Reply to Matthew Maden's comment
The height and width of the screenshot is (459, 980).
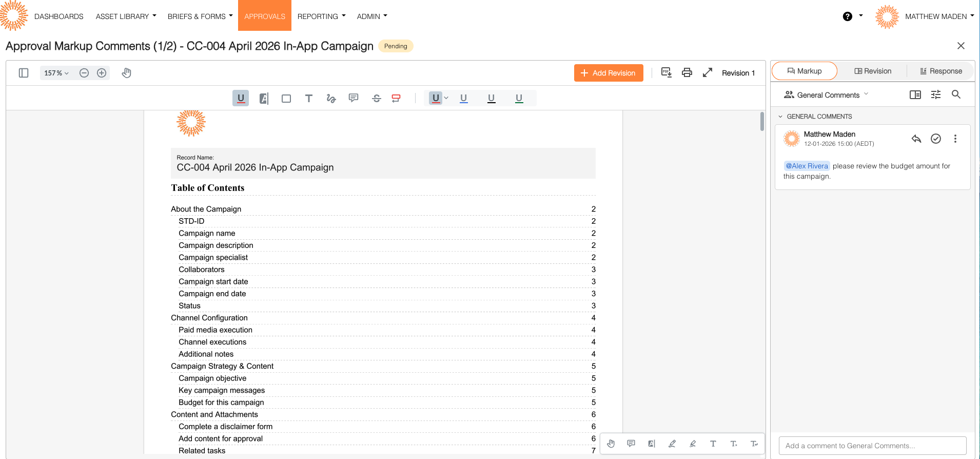coord(916,139)
